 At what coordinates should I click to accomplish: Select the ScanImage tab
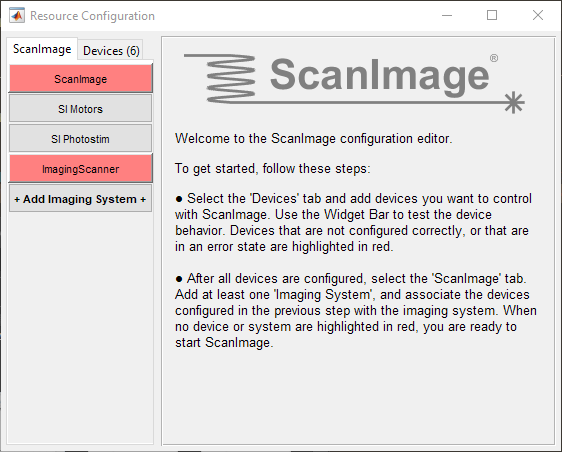click(x=42, y=49)
